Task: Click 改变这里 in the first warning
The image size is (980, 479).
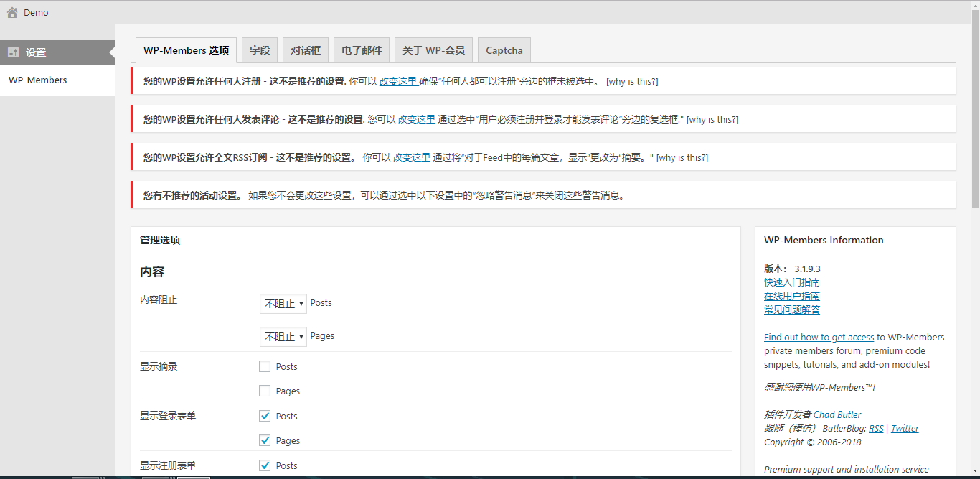Action: click(399, 81)
